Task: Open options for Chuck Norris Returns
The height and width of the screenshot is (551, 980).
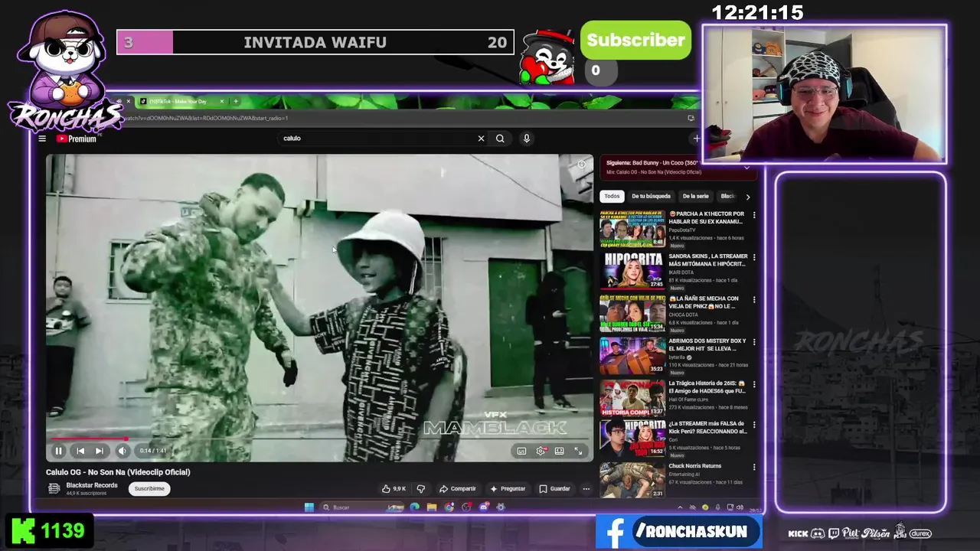Action: (x=754, y=466)
